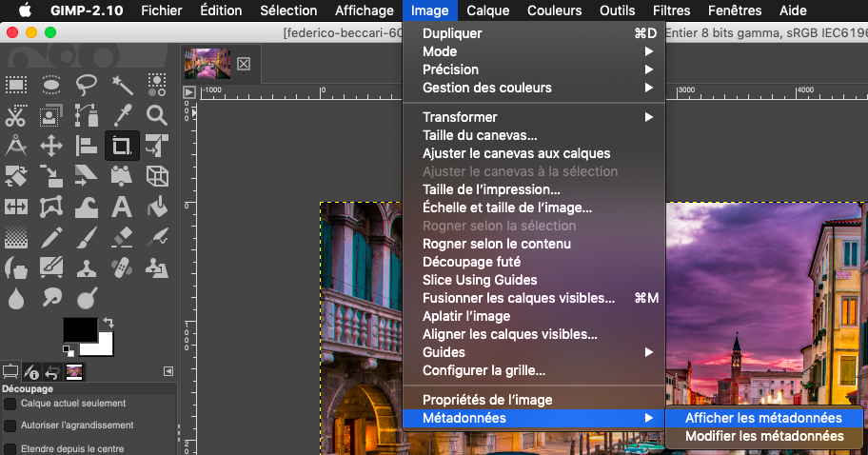Select the Move tool

point(51,146)
